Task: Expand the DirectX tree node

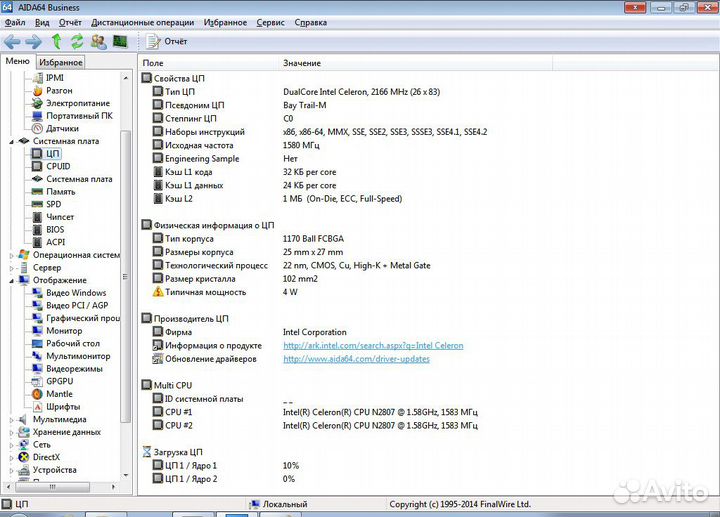Action: [x=11, y=457]
